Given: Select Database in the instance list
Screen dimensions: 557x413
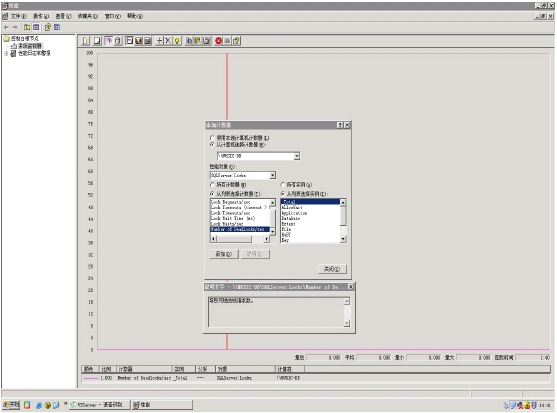Looking at the screenshot, I should pos(310,218).
